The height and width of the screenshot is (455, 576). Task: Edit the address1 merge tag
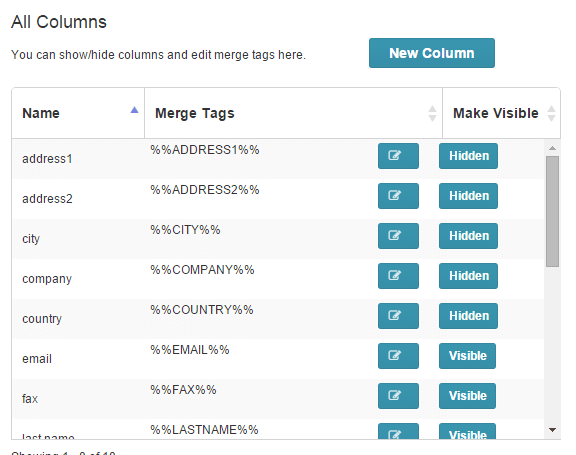click(x=398, y=156)
